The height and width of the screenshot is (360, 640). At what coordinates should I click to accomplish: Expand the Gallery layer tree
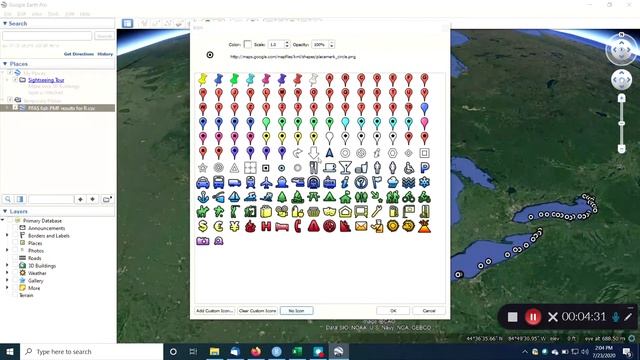tap(7, 280)
